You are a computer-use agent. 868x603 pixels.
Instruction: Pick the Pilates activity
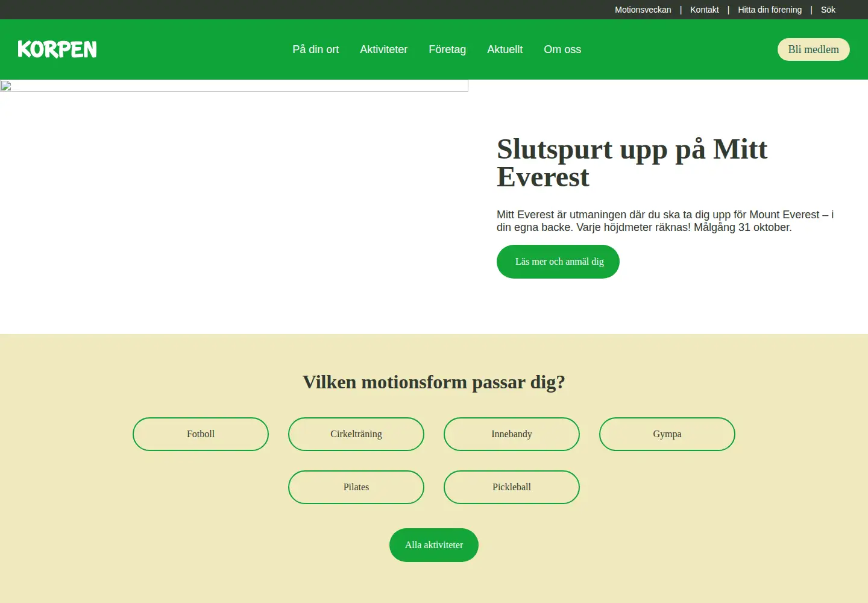pyautogui.click(x=356, y=487)
